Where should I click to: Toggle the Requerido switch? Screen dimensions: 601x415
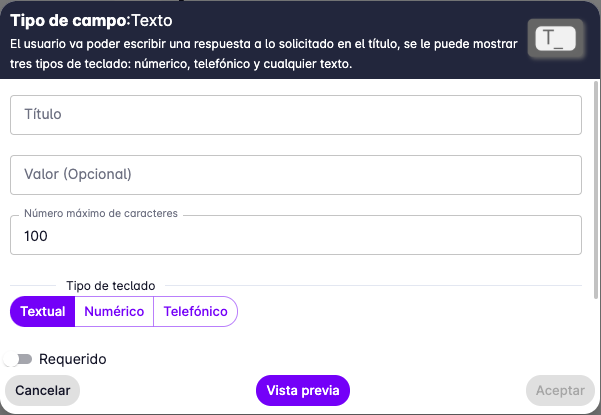pos(20,359)
